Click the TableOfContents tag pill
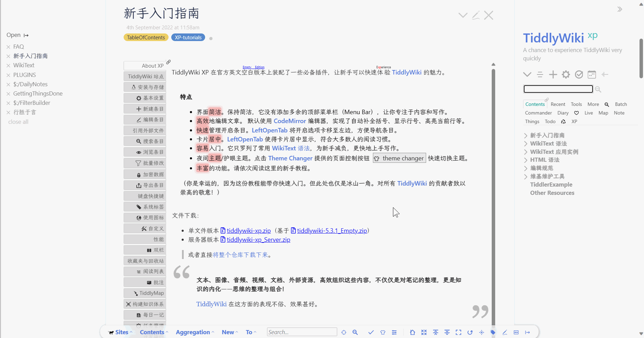 pos(146,37)
